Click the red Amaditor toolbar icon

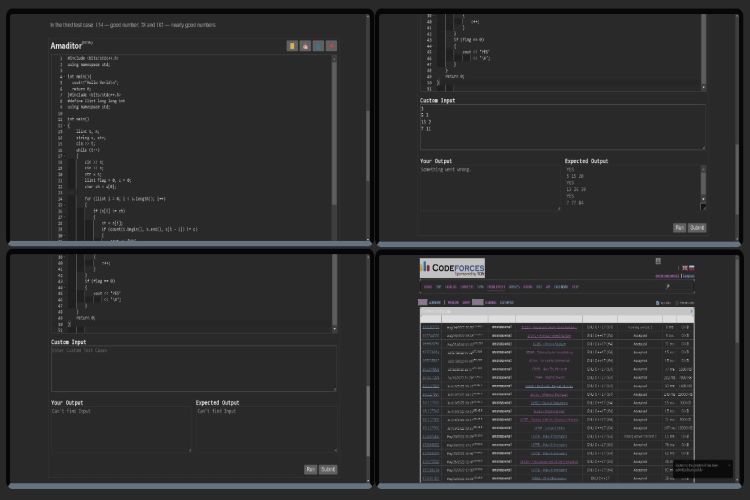coord(331,45)
